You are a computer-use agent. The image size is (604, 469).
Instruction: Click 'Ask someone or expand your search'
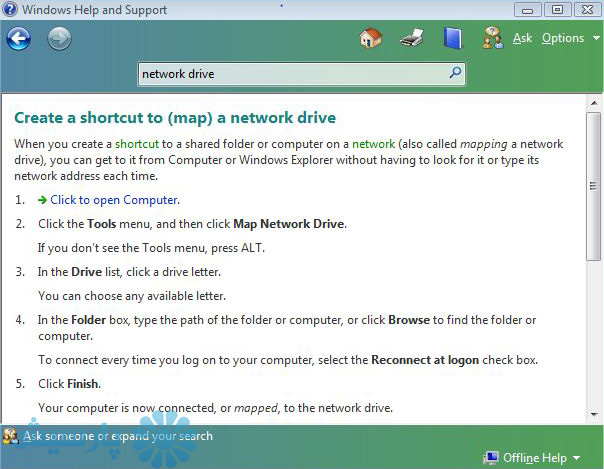[x=118, y=436]
